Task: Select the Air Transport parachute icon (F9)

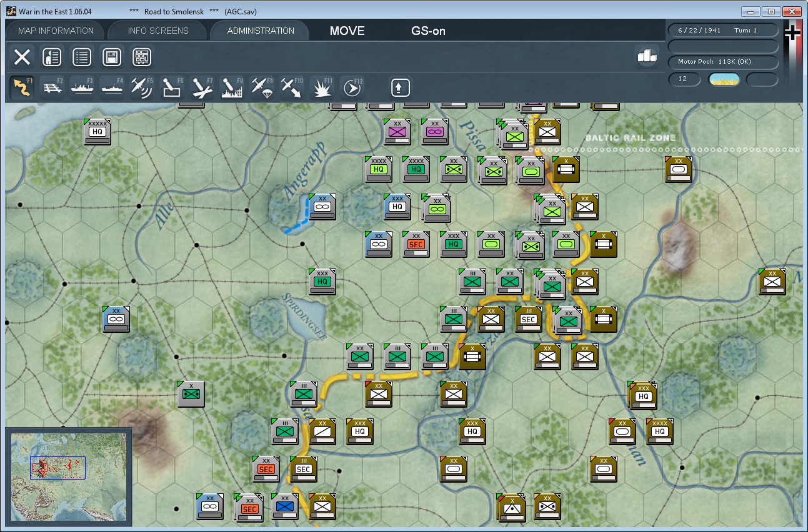Action: (262, 87)
